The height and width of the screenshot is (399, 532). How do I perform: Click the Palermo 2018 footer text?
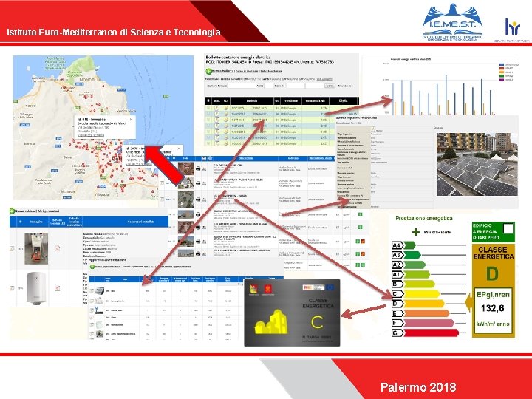[418, 387]
